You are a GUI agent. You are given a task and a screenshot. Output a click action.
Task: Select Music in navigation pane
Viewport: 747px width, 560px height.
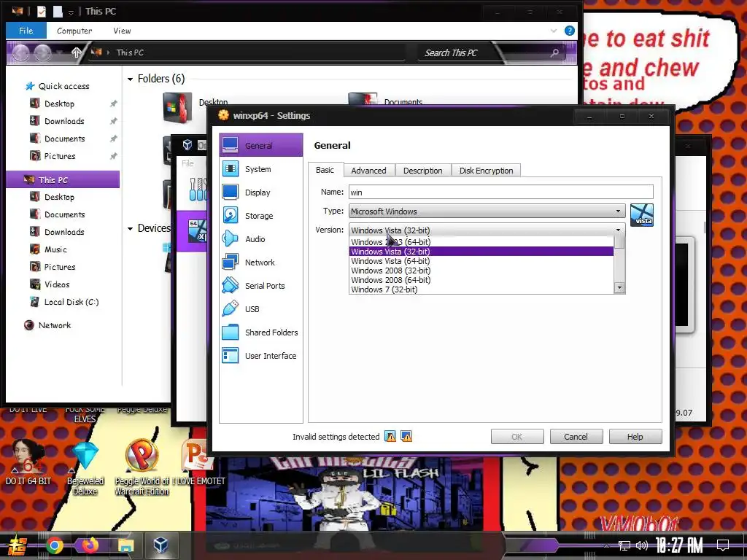point(55,249)
